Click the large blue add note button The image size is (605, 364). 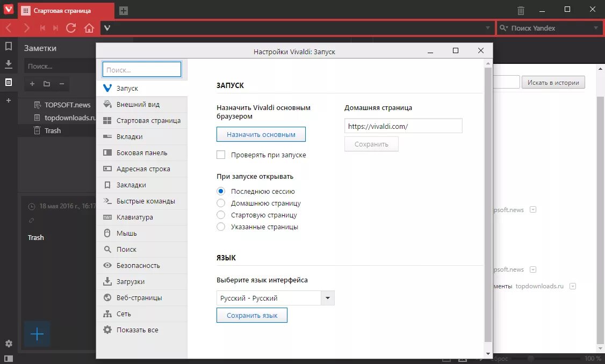[37, 333]
